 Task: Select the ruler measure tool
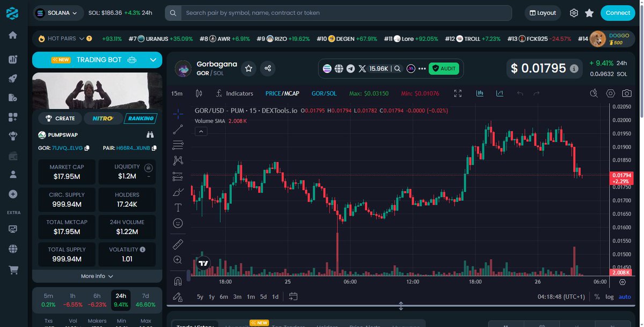coord(178,244)
